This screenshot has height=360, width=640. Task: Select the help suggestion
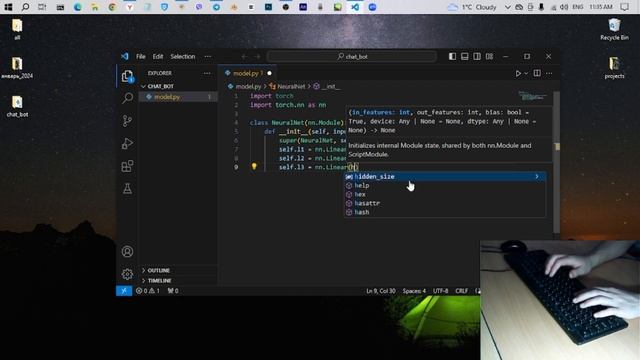[x=445, y=185]
